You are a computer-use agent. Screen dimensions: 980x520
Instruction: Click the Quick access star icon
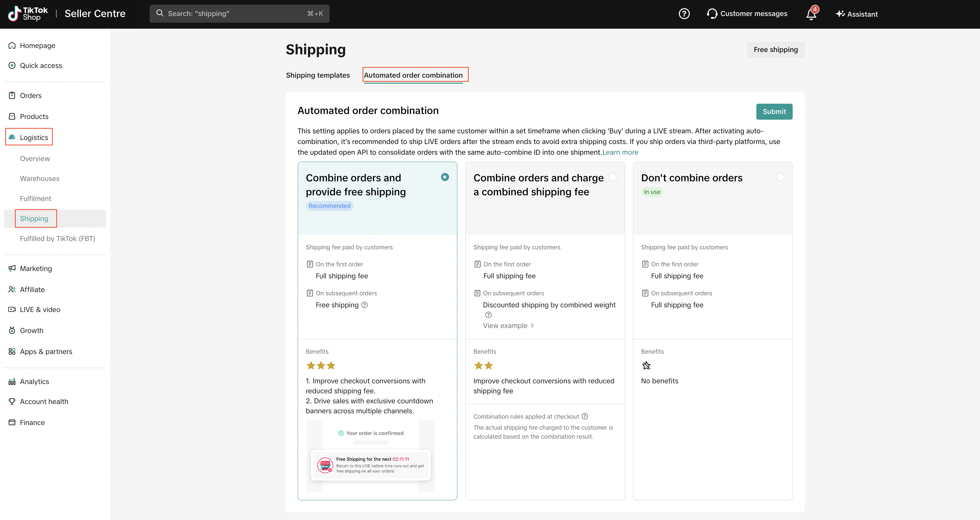(12, 65)
